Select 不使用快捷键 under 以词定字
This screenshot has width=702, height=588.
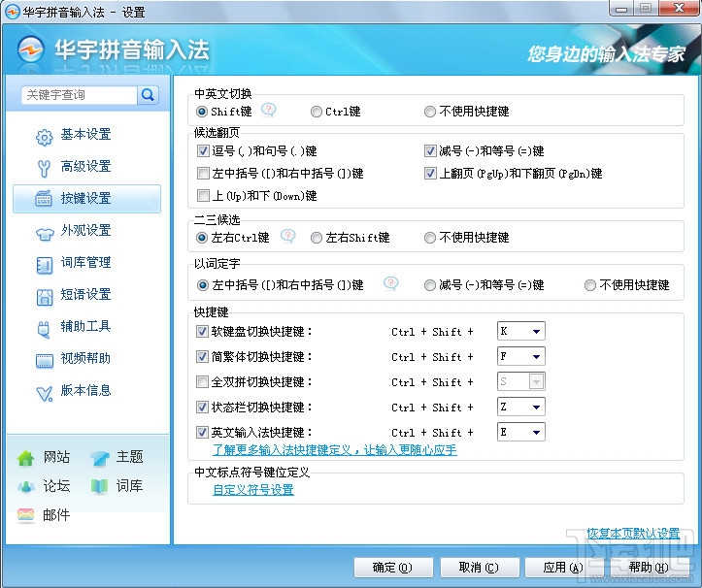[626, 285]
